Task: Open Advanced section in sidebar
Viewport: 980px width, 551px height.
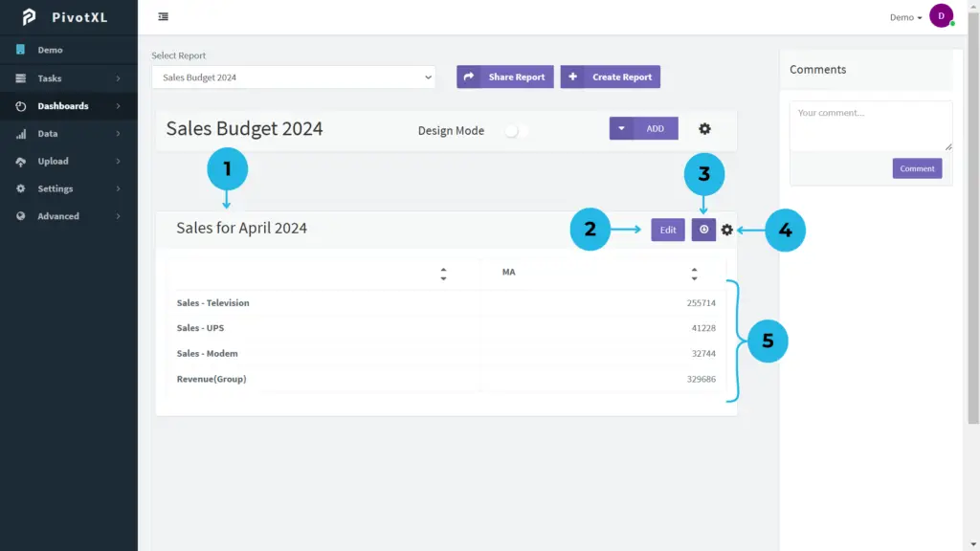Action: [69, 216]
